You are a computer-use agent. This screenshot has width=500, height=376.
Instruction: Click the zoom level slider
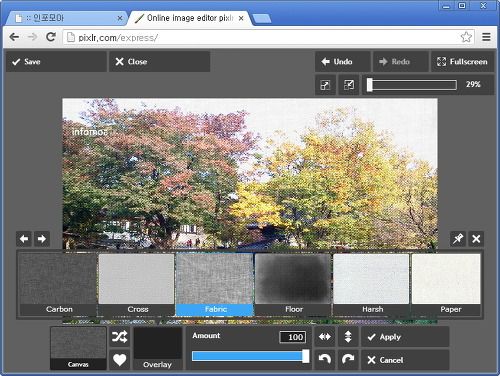click(x=412, y=85)
